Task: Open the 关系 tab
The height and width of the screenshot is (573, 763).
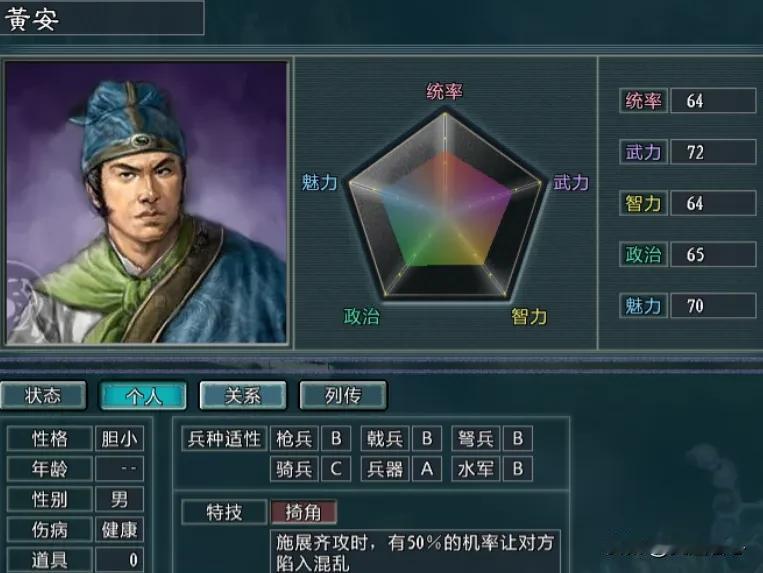Action: pyautogui.click(x=243, y=395)
